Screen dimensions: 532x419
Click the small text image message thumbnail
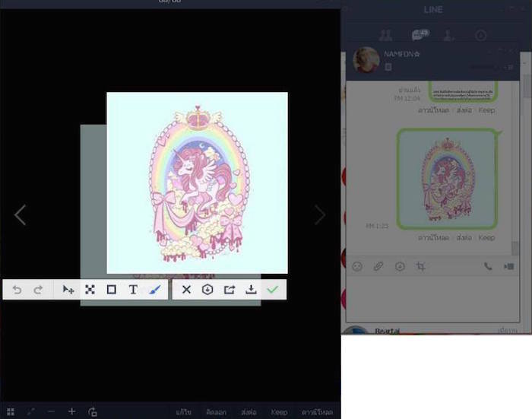(x=463, y=92)
